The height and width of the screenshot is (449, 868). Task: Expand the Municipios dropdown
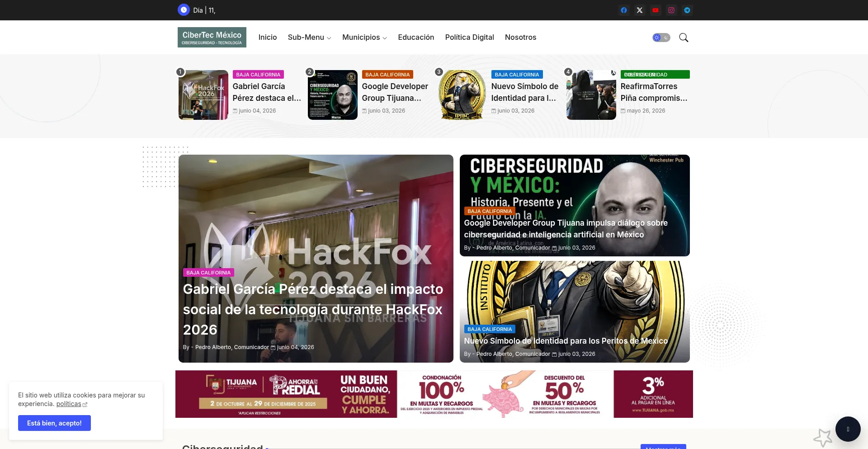point(364,38)
